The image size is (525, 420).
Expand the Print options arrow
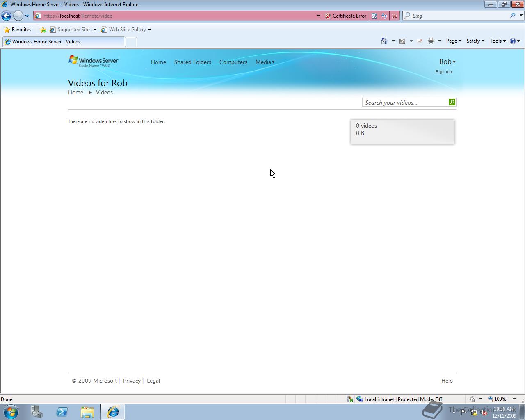440,41
